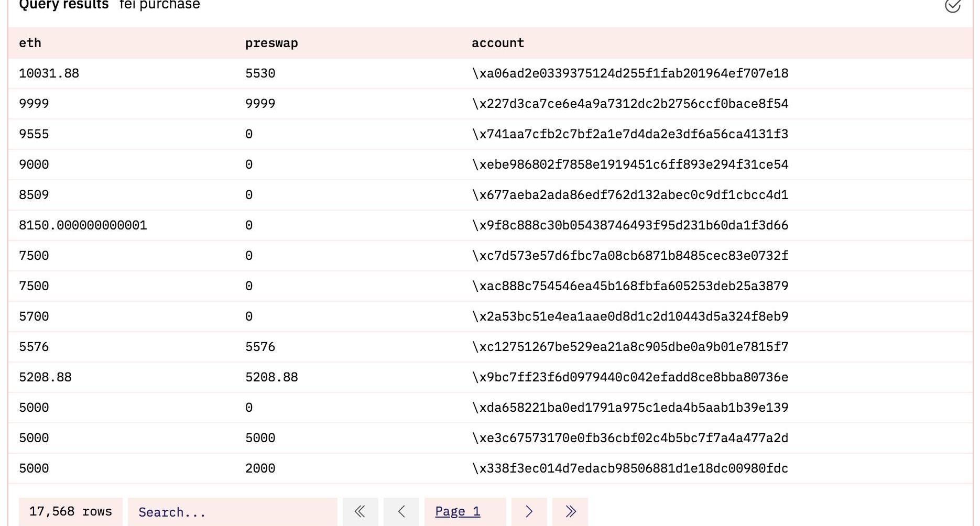Open the Page 1 selector link
Screen dimensions: 980x526
click(x=458, y=511)
